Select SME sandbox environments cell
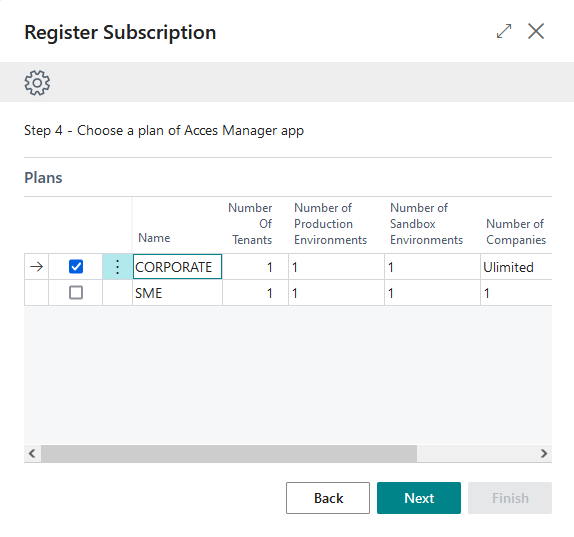The image size is (574, 537). pos(432,293)
